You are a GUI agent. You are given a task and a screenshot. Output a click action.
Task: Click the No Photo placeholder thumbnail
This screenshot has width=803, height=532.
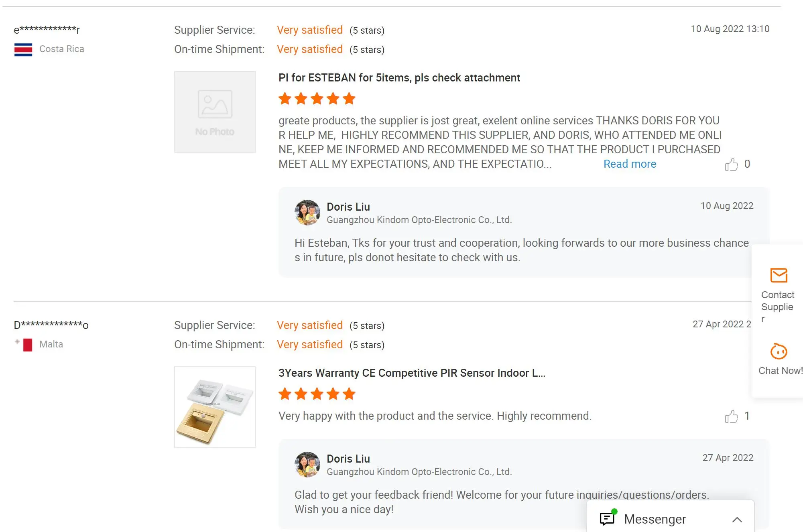point(215,112)
